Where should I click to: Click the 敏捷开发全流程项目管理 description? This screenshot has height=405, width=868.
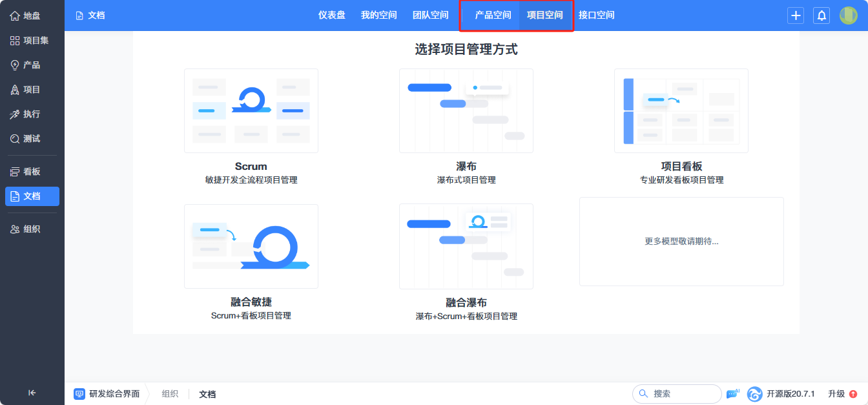click(x=251, y=180)
